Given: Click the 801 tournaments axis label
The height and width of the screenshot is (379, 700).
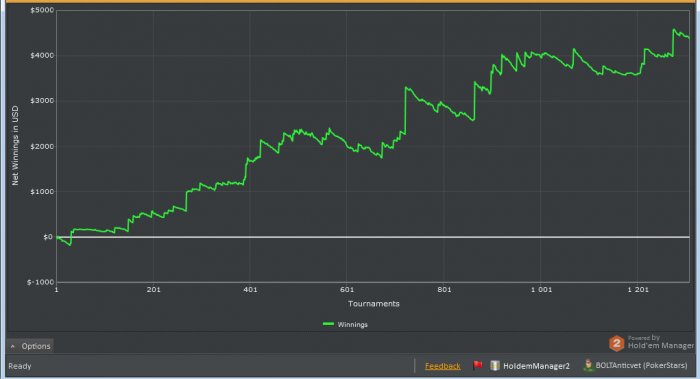Looking at the screenshot, I should 444,290.
